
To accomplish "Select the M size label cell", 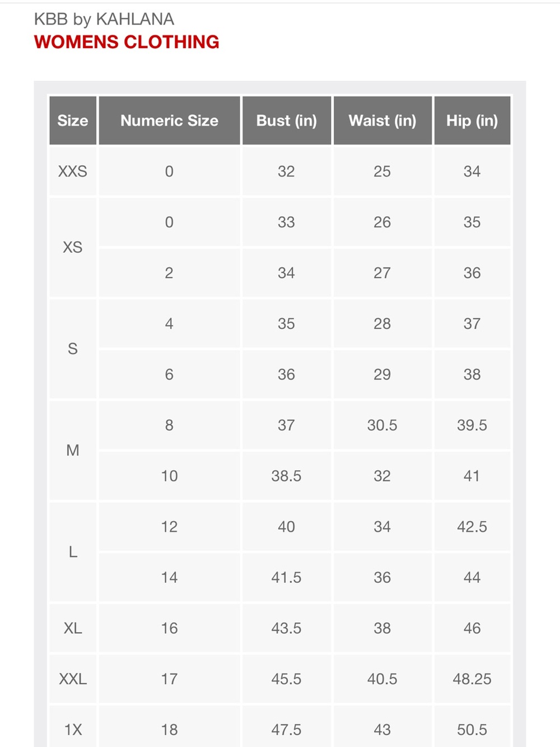I will 73,451.
